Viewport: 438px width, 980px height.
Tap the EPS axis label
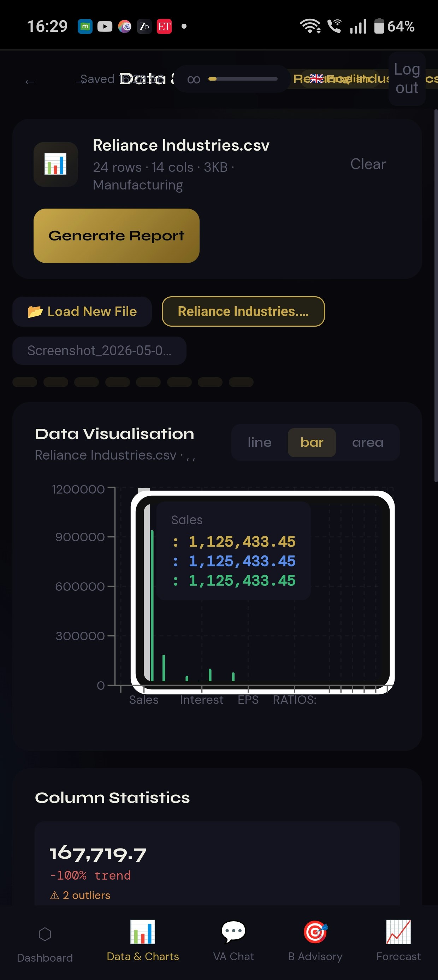[248, 700]
